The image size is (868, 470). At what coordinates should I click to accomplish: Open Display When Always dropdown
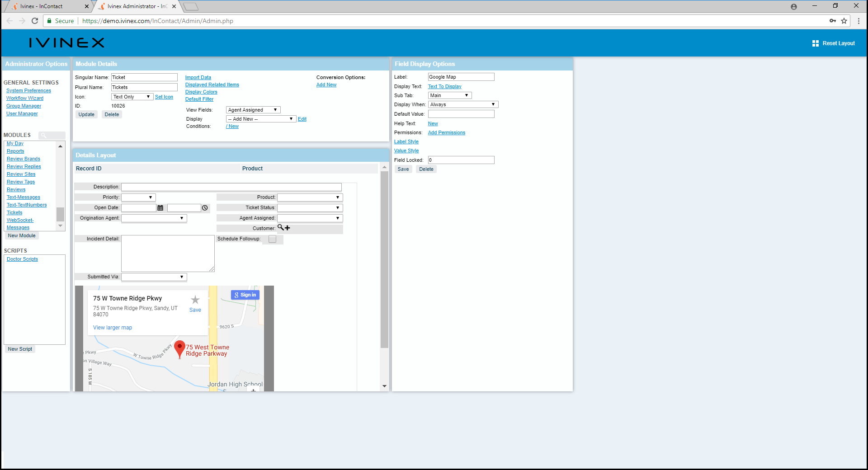pos(463,104)
